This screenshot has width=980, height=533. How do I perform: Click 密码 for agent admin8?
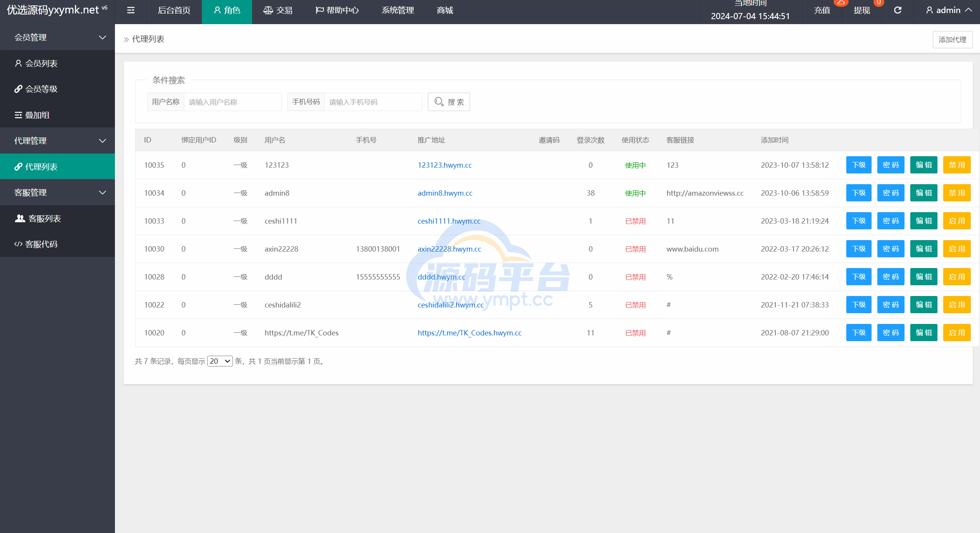pos(891,193)
